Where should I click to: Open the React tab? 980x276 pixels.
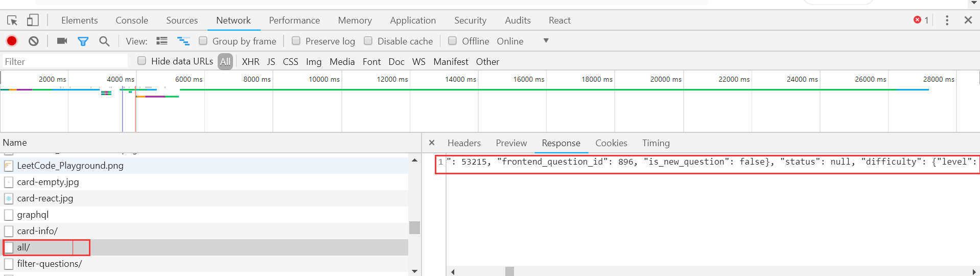[x=559, y=20]
